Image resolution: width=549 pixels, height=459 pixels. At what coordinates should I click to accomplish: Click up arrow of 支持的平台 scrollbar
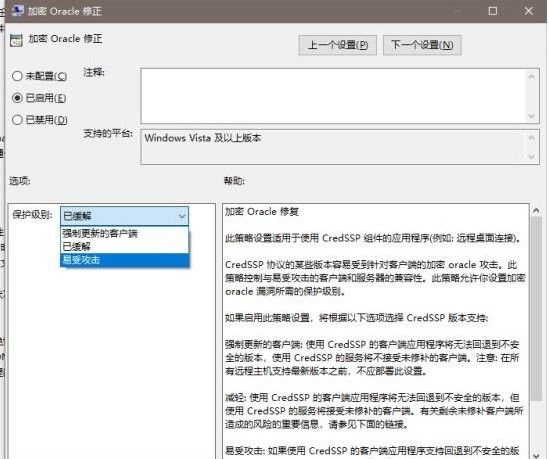coord(531,138)
